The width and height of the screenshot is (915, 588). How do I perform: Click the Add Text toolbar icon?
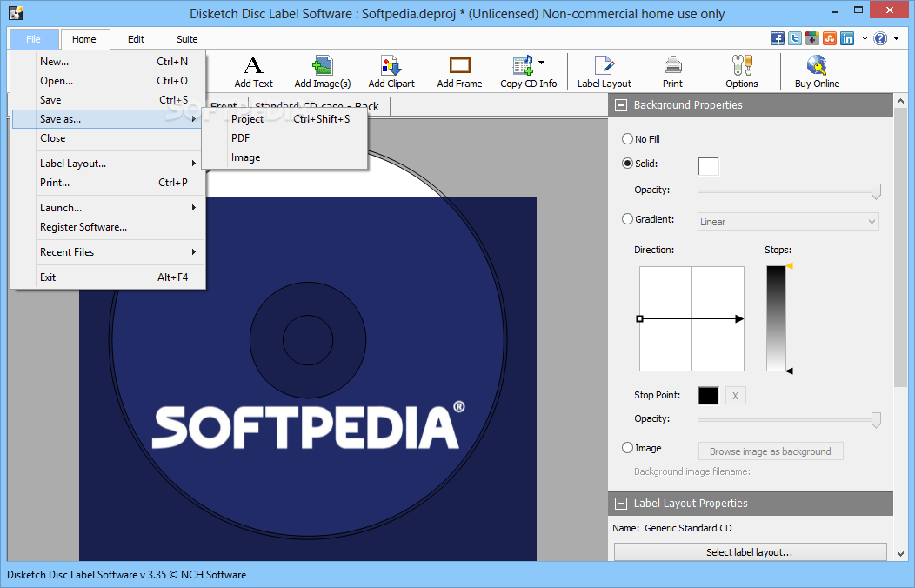click(x=253, y=71)
